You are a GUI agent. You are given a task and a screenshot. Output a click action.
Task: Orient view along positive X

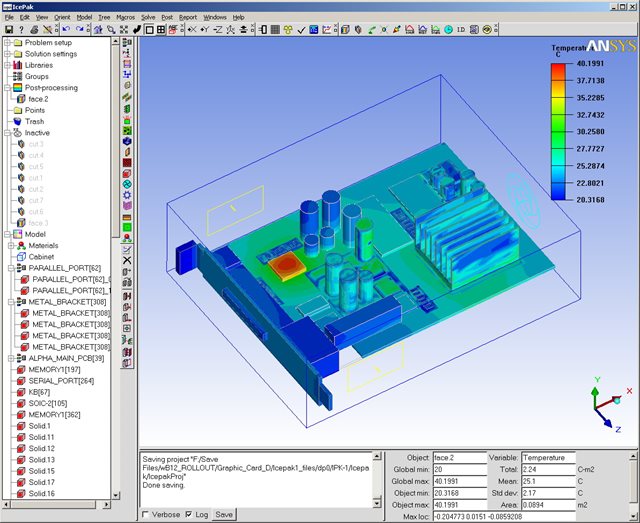pos(191,29)
